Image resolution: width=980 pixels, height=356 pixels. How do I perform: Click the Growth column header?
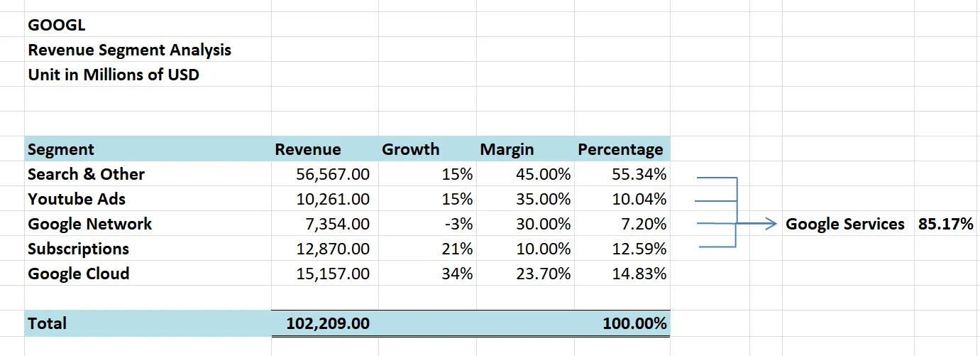pyautogui.click(x=427, y=149)
